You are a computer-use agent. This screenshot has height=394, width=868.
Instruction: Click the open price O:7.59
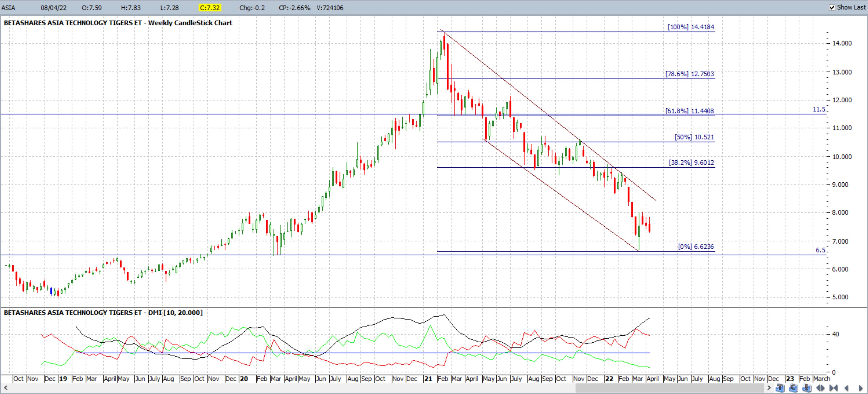point(92,8)
